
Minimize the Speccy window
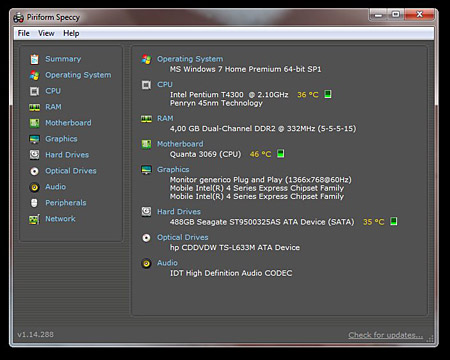pos(378,15)
